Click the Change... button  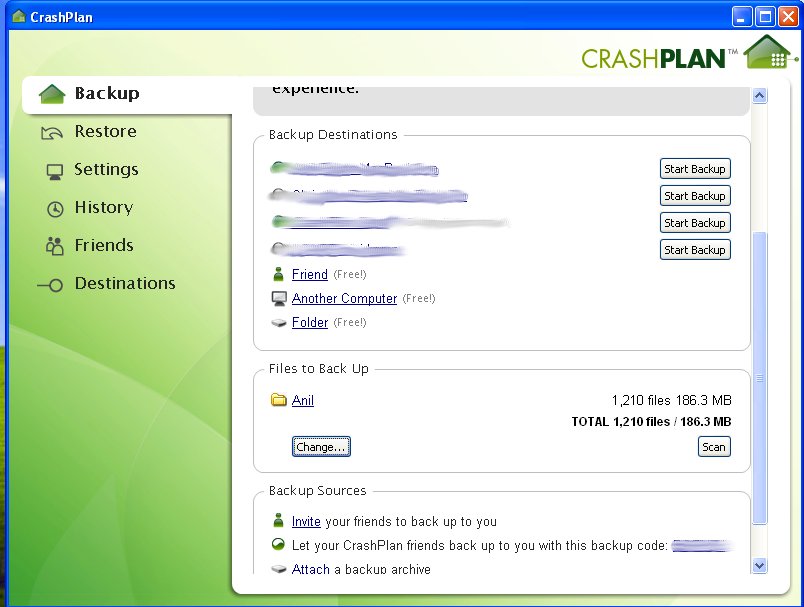pyautogui.click(x=321, y=447)
